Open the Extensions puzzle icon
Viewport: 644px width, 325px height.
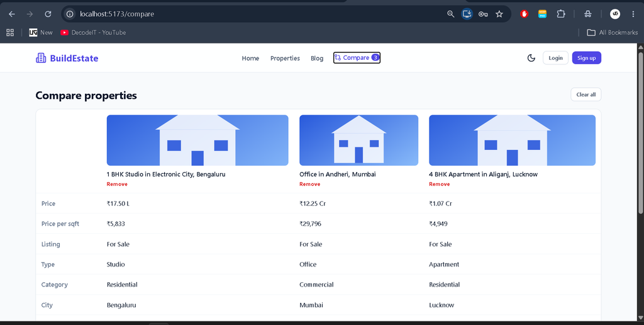(560, 14)
